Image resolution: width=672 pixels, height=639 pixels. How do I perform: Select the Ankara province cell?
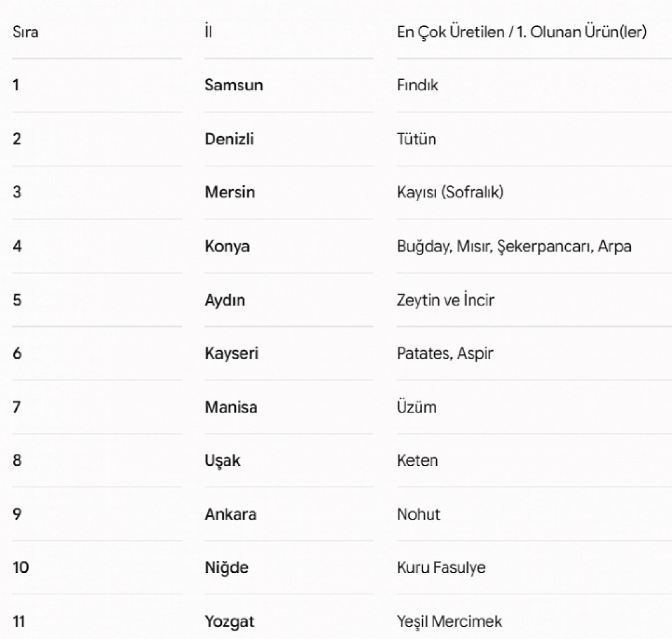(231, 514)
